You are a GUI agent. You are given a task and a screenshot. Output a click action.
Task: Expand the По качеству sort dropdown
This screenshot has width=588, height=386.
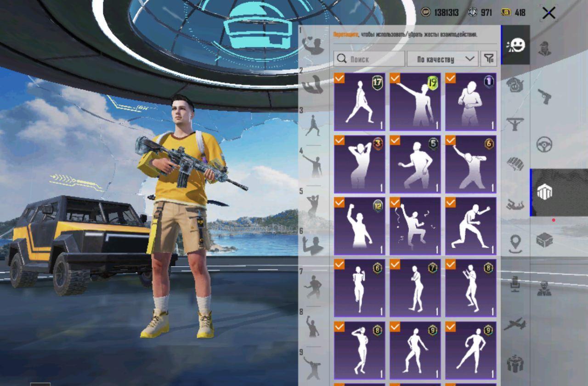click(442, 59)
